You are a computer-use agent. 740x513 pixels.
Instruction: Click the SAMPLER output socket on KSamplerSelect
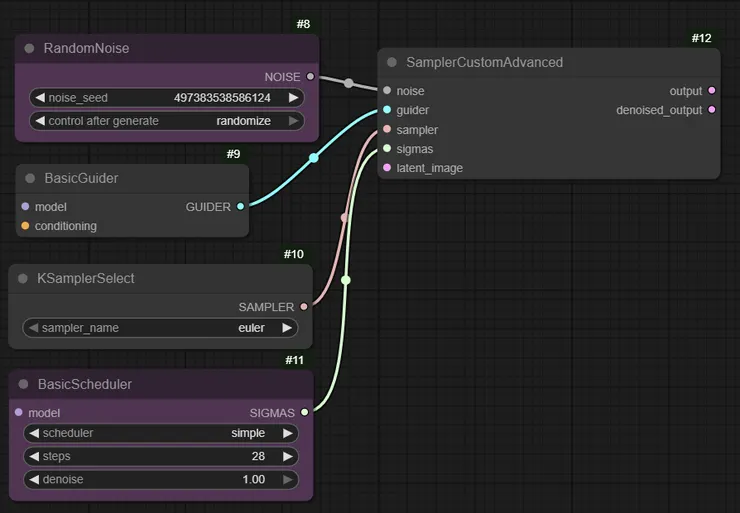[x=304, y=307]
